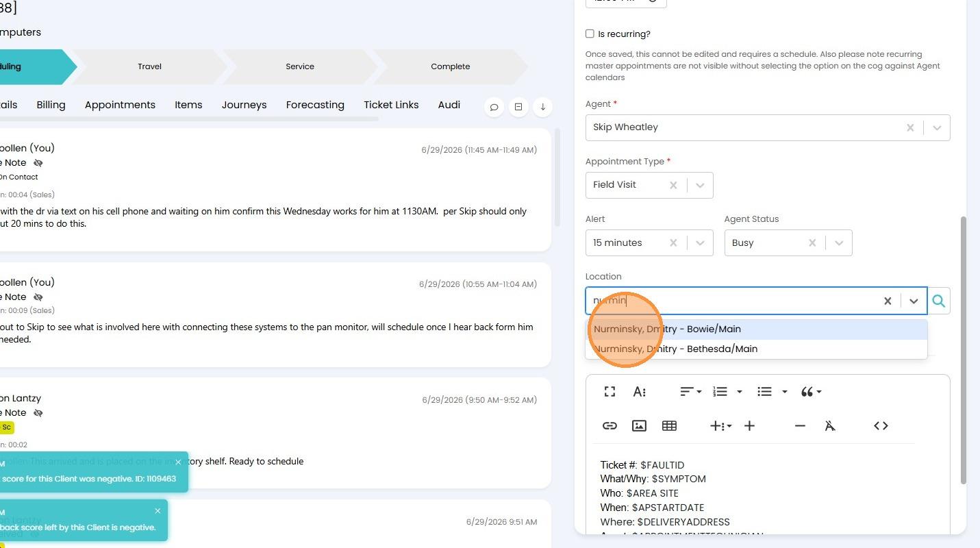Viewport: 980px width, 548px height.
Task: Open the Billing tab
Action: (51, 105)
